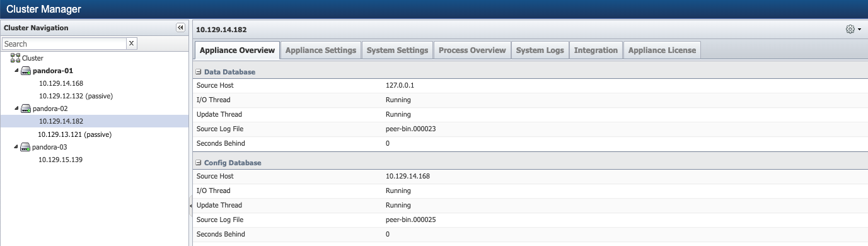
Task: Select passive appliance 10.129.13.121
Action: 75,134
